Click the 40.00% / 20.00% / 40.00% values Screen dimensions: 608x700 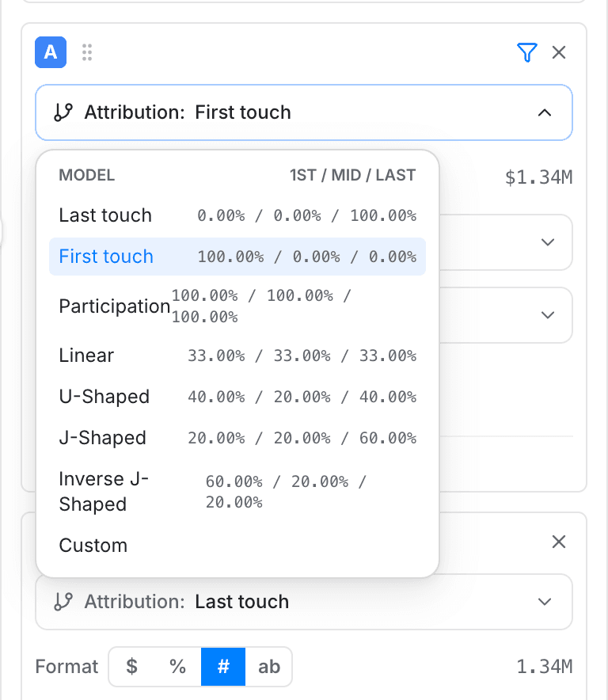tap(302, 397)
